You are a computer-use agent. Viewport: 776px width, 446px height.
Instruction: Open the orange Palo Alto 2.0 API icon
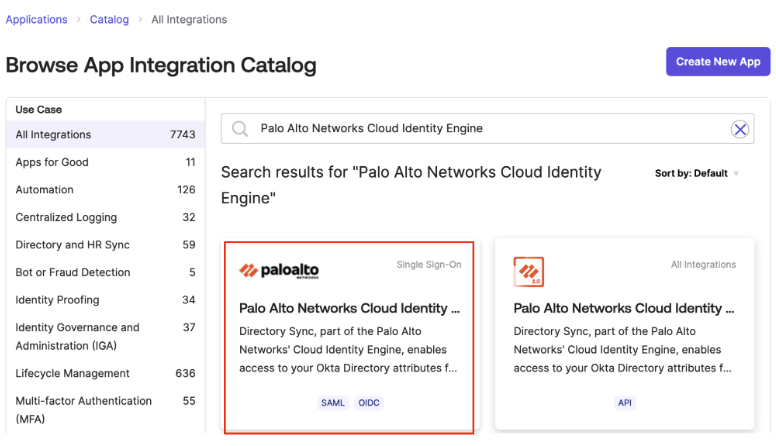point(528,272)
